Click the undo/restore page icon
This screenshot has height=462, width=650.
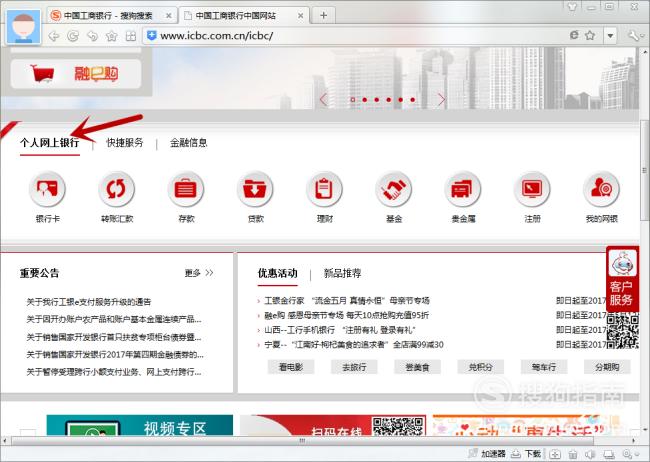point(92,36)
